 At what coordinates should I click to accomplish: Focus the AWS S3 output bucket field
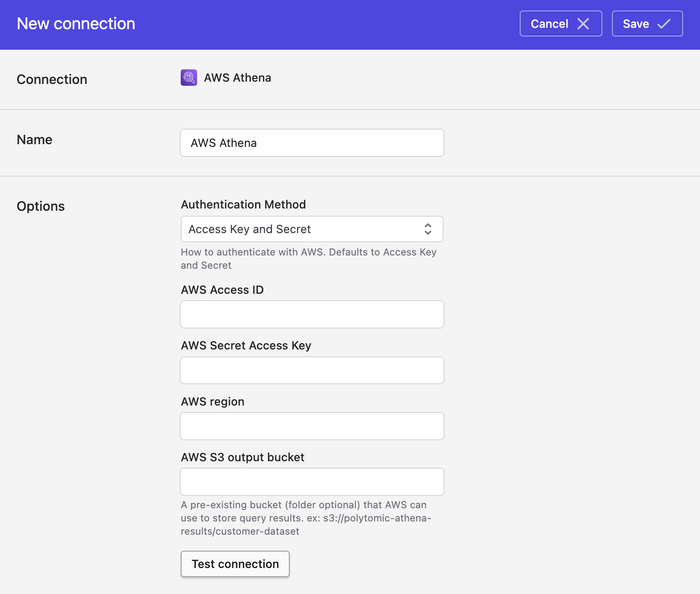312,482
